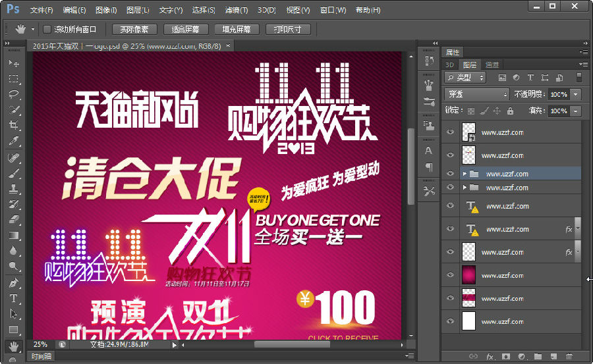Click the lock transparent pixels icon
This screenshot has height=364, width=593.
(x=471, y=111)
